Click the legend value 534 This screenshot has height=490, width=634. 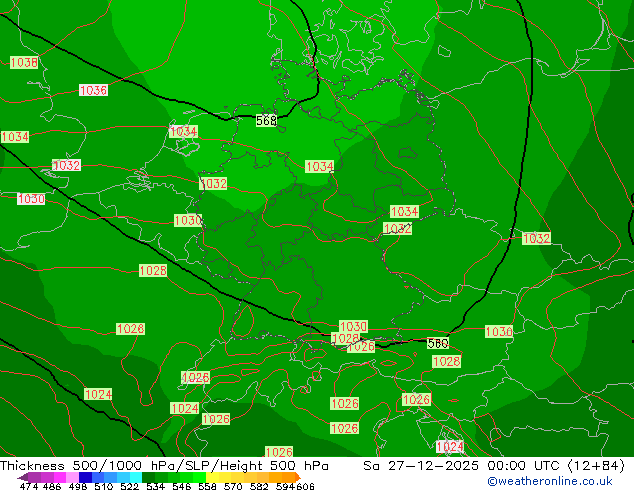click(155, 486)
